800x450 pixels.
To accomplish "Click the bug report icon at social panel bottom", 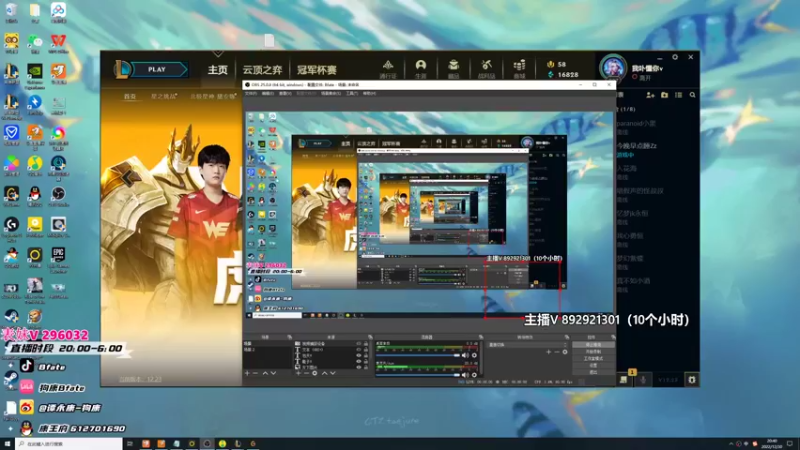I will pyautogui.click(x=692, y=380).
